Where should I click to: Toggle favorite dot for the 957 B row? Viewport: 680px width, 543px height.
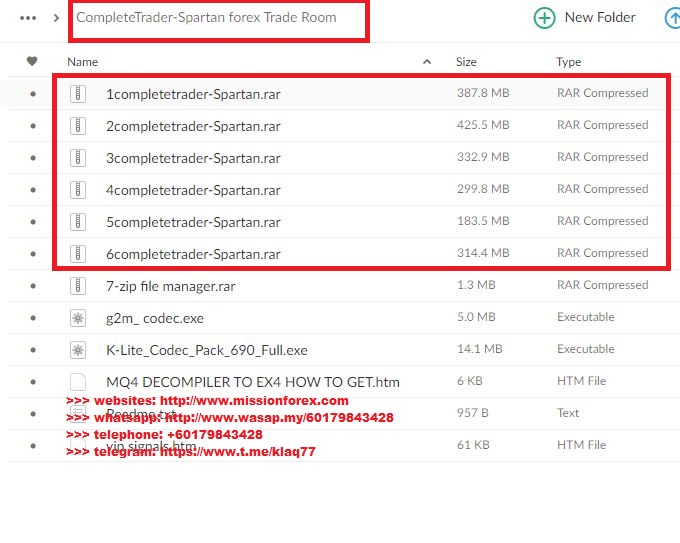(x=33, y=414)
